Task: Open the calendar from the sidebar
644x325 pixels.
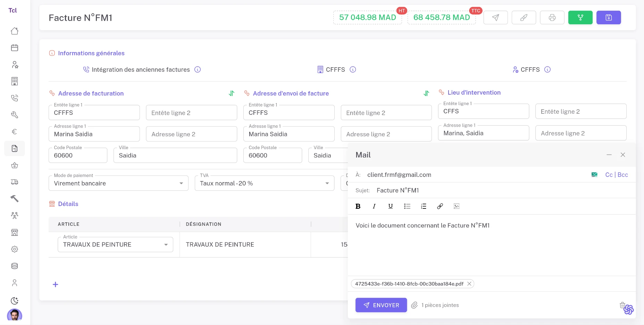Action: (15, 48)
